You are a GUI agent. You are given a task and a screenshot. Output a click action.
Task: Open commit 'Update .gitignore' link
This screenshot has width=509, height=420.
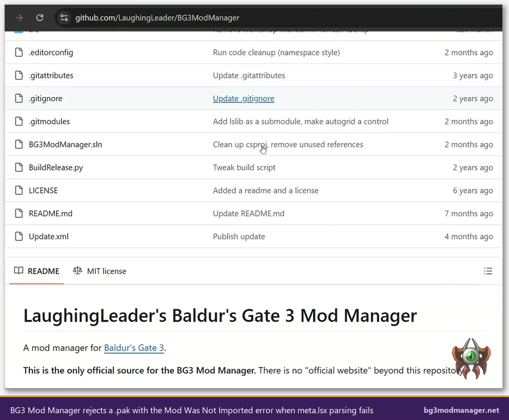pos(243,98)
